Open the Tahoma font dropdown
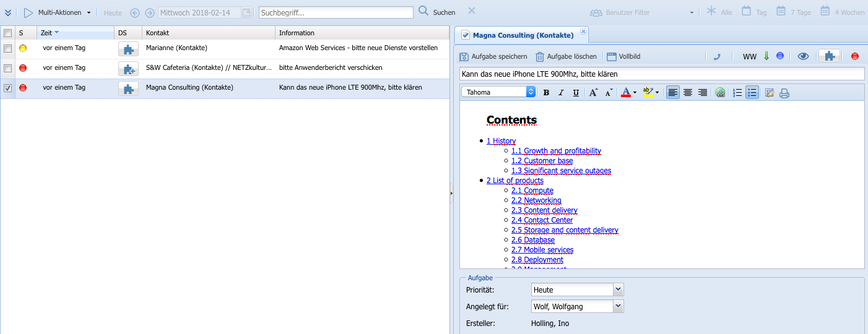This screenshot has height=334, width=868. 531,92
